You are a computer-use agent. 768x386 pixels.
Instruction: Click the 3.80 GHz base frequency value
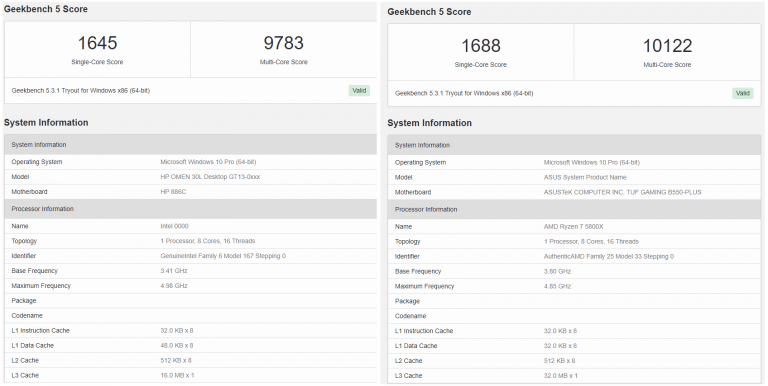557,271
